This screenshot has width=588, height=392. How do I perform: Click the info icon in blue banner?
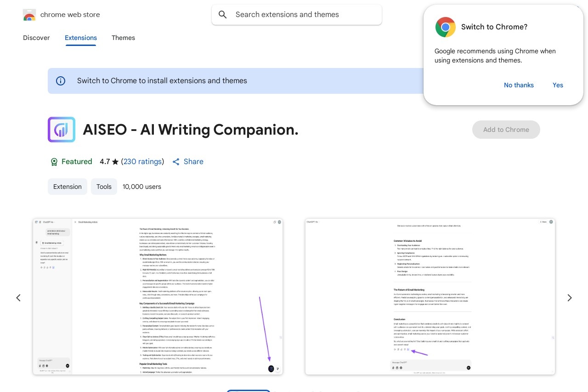pyautogui.click(x=61, y=81)
